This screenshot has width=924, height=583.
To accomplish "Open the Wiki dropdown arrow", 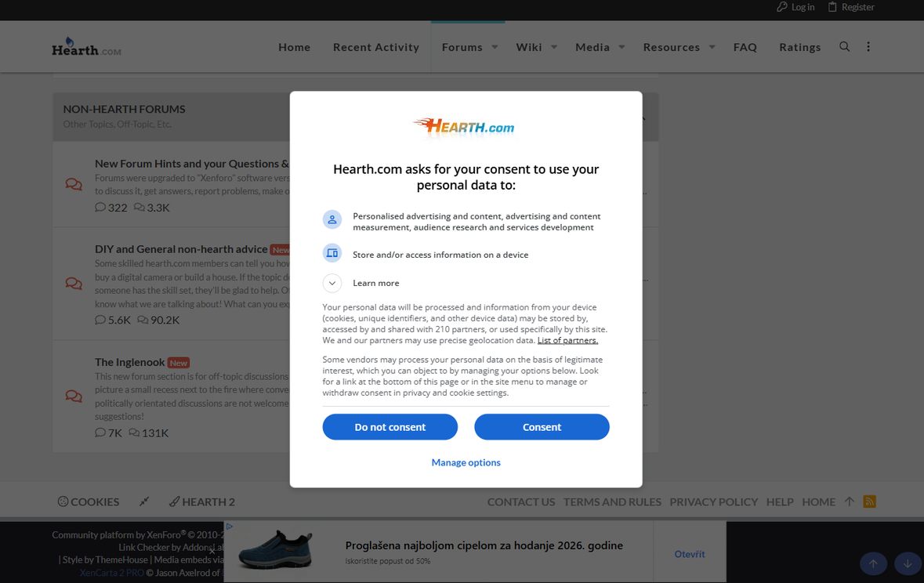I will point(554,47).
